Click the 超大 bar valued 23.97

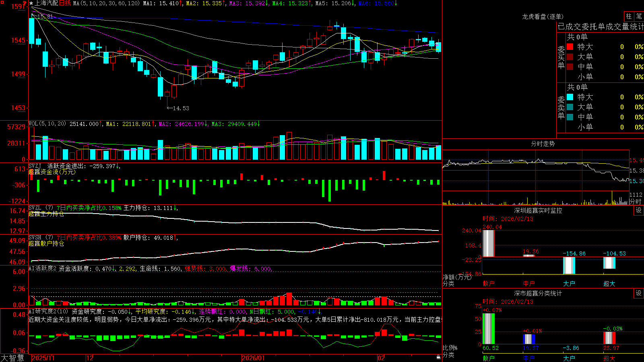[609, 338]
